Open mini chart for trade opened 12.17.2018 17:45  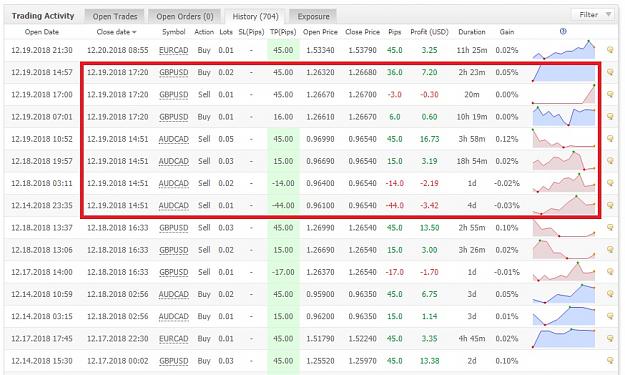[x=564, y=338]
